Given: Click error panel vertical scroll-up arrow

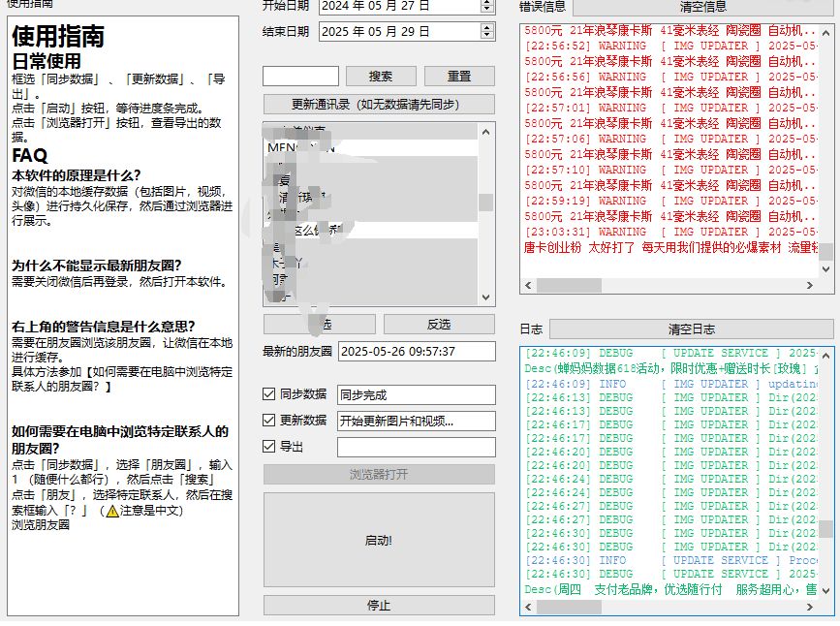Looking at the screenshot, I should [825, 33].
